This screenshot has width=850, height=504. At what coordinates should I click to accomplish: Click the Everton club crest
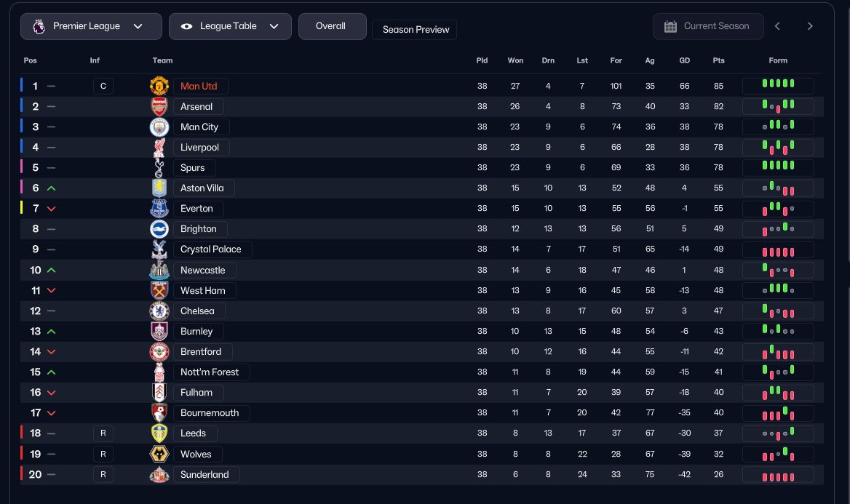[159, 208]
